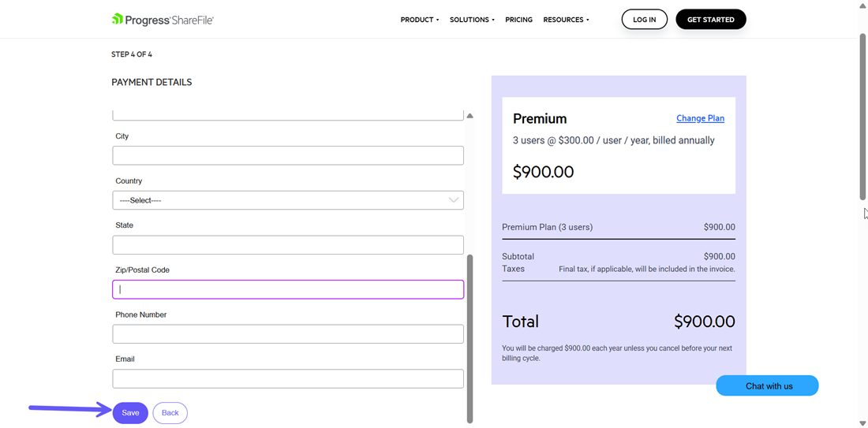Click the Change Plan link

tap(700, 118)
